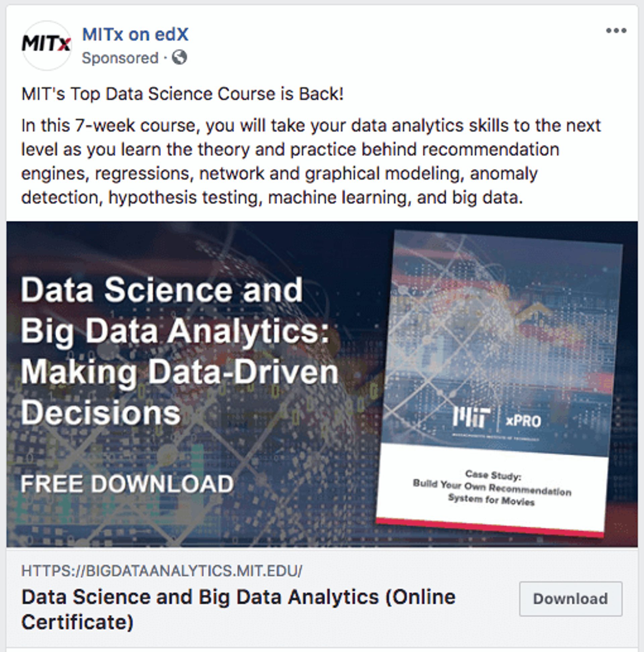Click Making Data-Driven line on the banner
The height and width of the screenshot is (652, 644).
pyautogui.click(x=179, y=372)
